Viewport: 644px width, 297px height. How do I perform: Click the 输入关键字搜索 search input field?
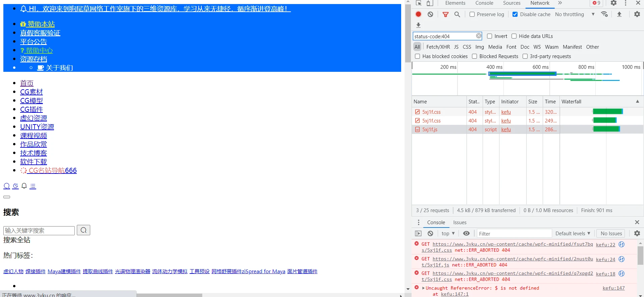tap(39, 231)
